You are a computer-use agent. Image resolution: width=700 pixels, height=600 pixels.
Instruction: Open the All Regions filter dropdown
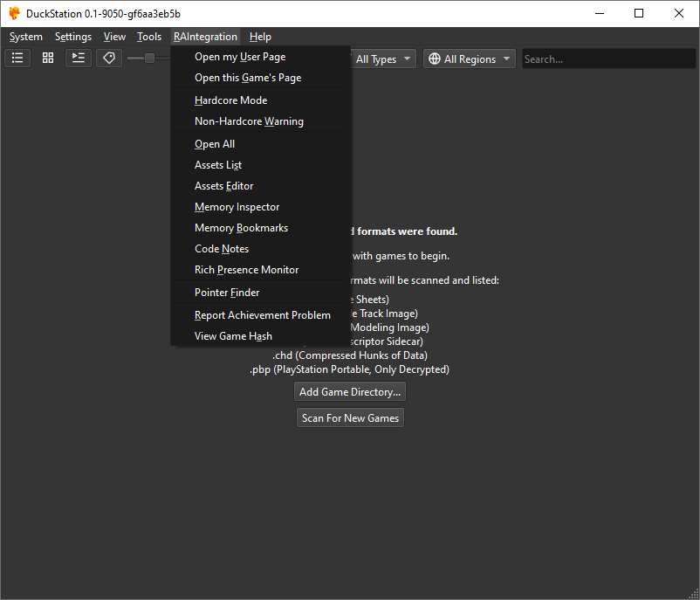(x=469, y=59)
